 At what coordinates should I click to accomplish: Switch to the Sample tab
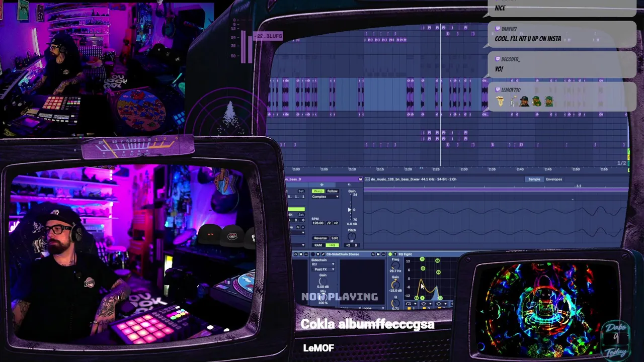pyautogui.click(x=534, y=179)
